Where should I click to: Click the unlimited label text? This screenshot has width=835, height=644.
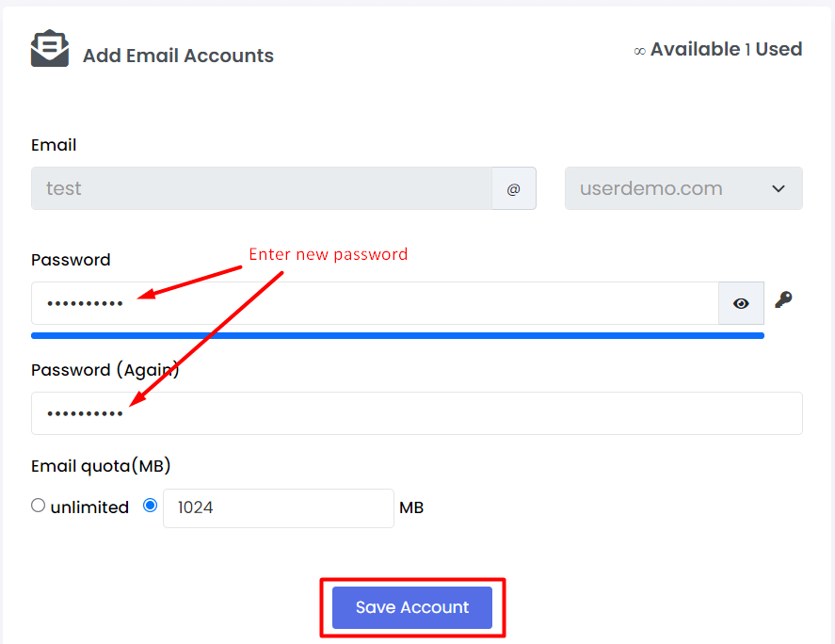click(x=89, y=507)
